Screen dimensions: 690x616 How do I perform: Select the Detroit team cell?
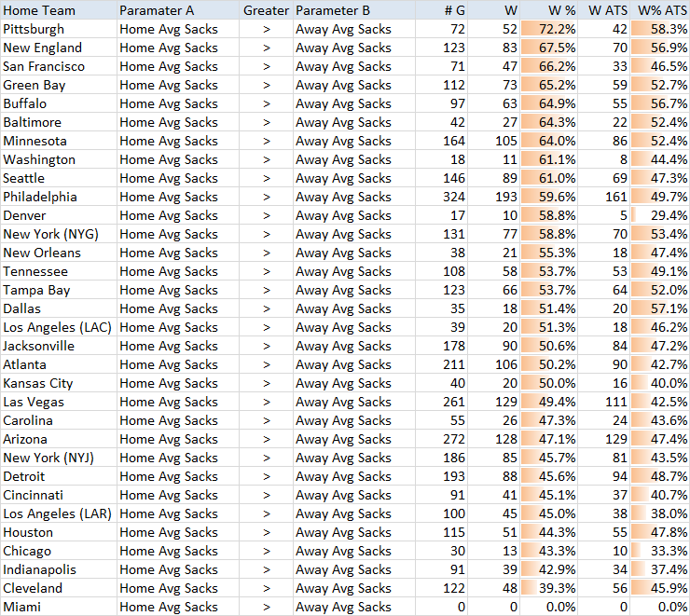(x=59, y=476)
